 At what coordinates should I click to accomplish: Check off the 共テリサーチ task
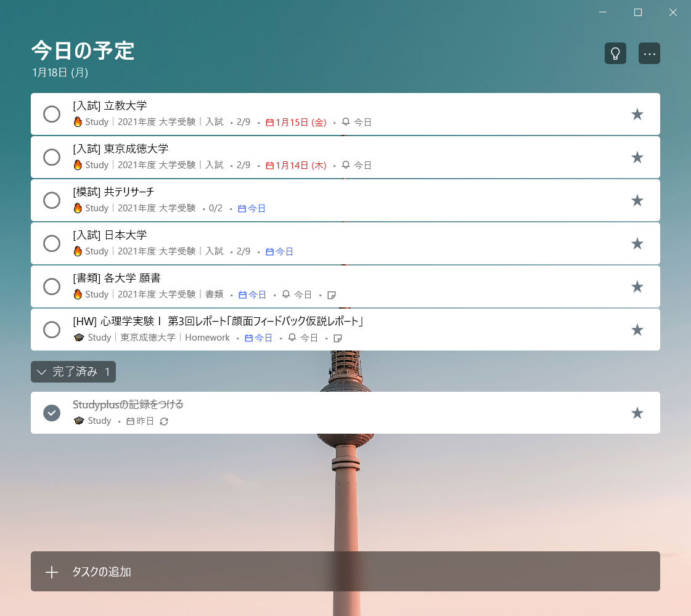(x=52, y=200)
